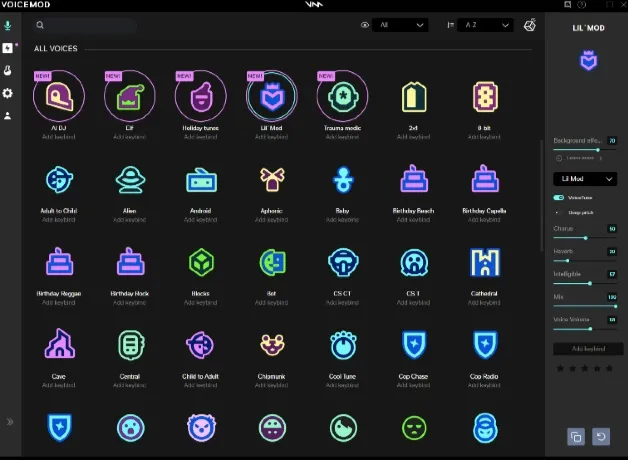The height and width of the screenshot is (460, 628).
Task: Select the 8 bit voice
Action: pyautogui.click(x=485, y=97)
